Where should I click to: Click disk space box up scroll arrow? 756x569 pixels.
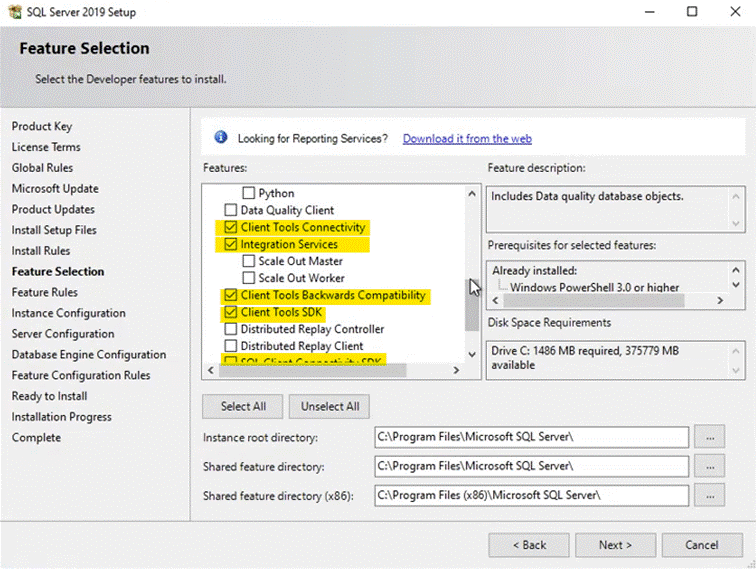[736, 351]
